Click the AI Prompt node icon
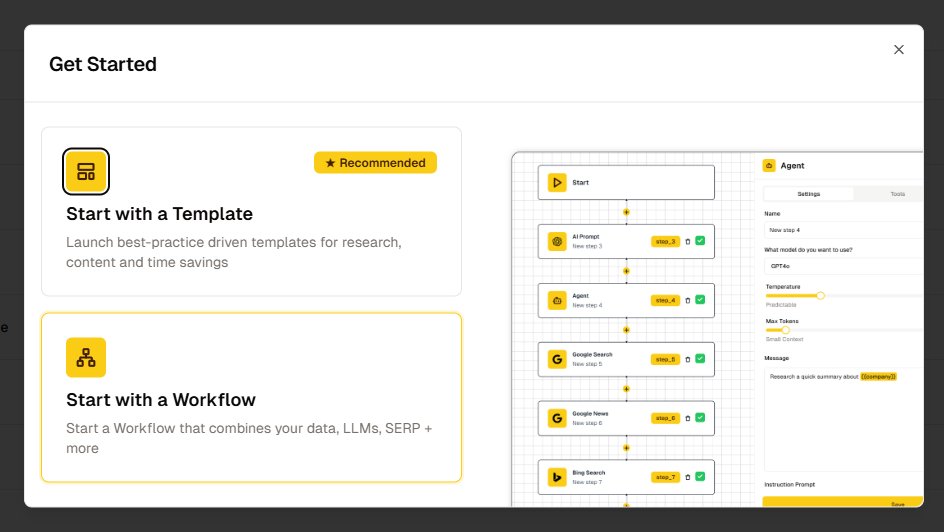Viewport: 944px width, 532px height. click(x=557, y=241)
